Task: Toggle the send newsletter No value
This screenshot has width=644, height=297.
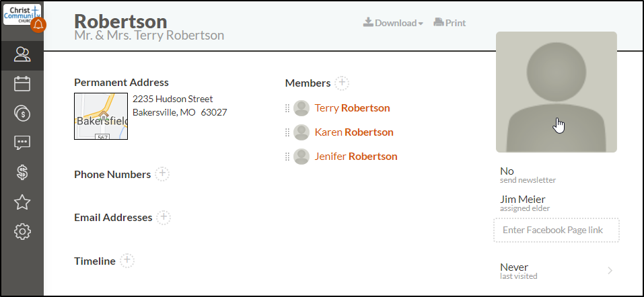Action: (507, 171)
